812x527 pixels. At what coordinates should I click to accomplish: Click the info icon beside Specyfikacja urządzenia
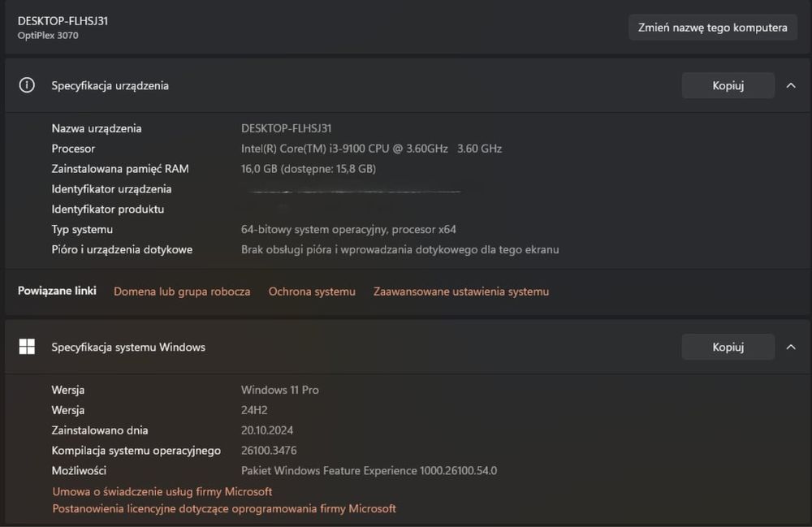tap(27, 85)
